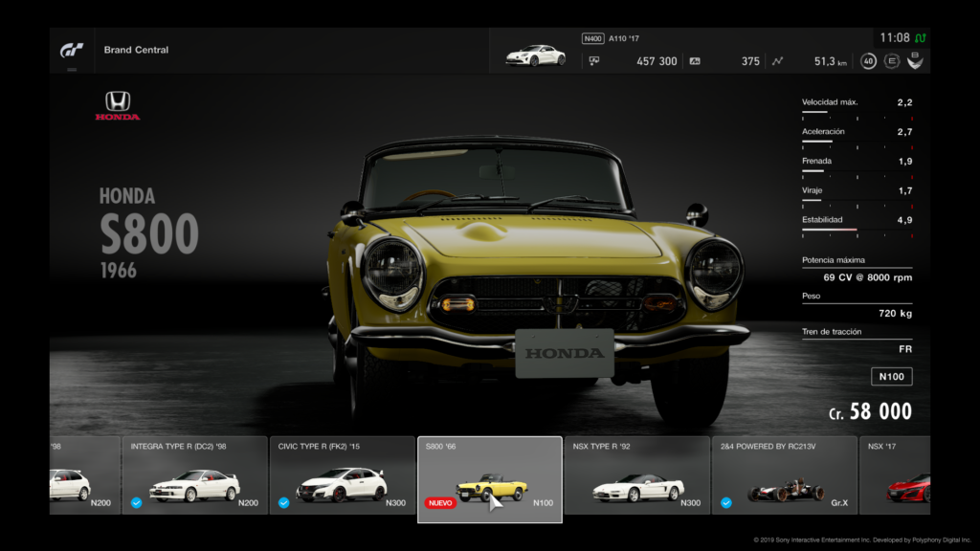Screen dimensions: 980x551
Task: Click the distance graph icon beside 51,3 km
Action: tap(777, 61)
